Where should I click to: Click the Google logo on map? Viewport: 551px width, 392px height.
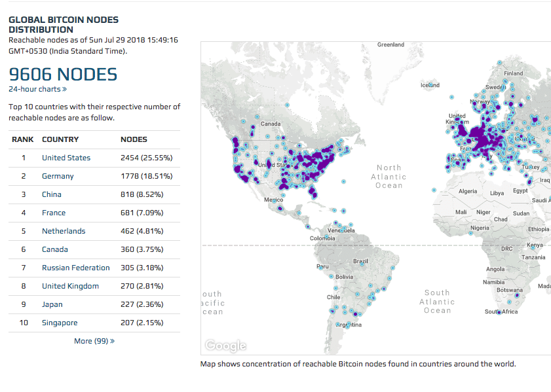click(225, 346)
